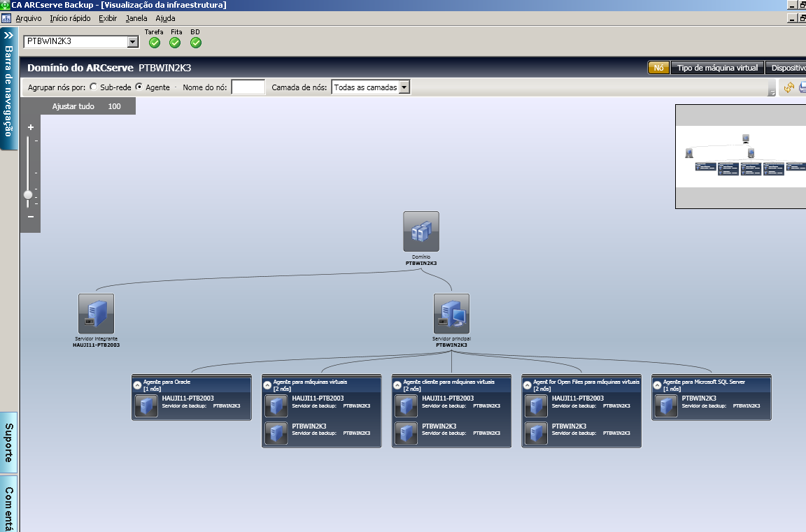
Task: Click the refresh icon in the toolbar
Action: pyautogui.click(x=789, y=88)
